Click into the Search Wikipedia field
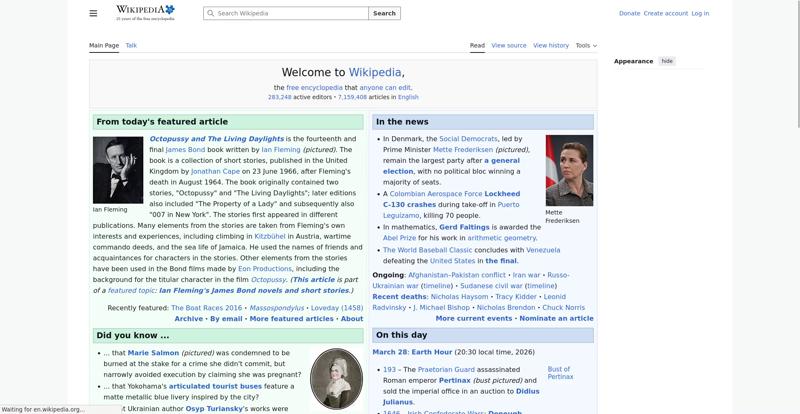Viewport: 800px width, 414px height. [290, 14]
